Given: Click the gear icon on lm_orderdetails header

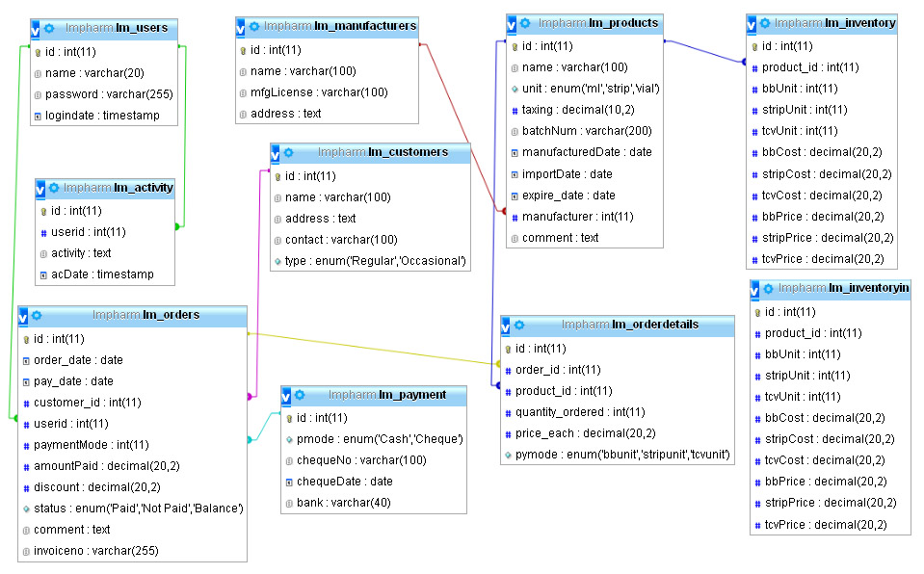Looking at the screenshot, I should pyautogui.click(x=520, y=326).
